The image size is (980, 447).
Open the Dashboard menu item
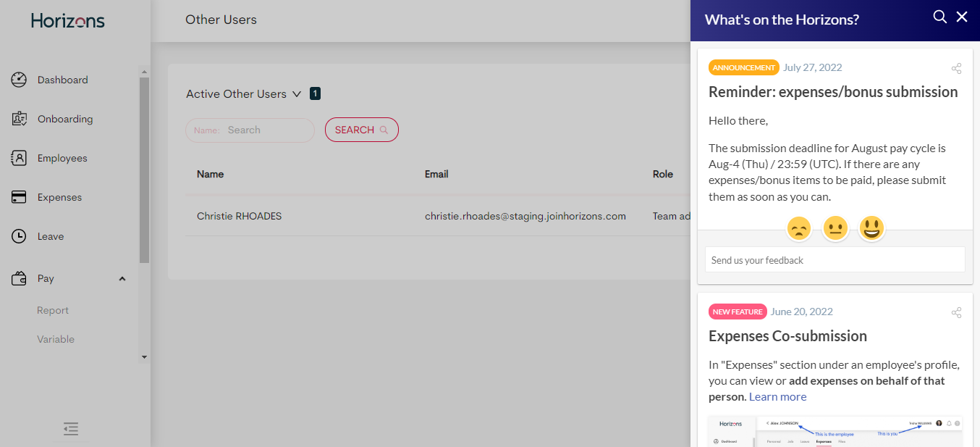pyautogui.click(x=63, y=80)
